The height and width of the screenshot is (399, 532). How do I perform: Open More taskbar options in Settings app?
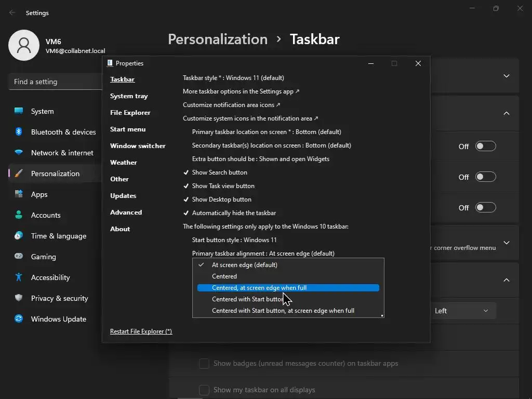click(241, 91)
